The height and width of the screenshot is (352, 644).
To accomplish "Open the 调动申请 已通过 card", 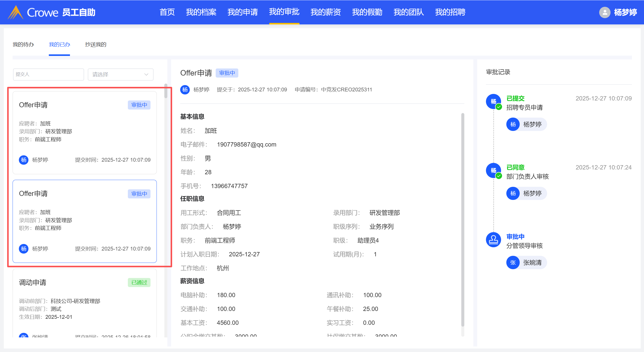I will tap(85, 302).
